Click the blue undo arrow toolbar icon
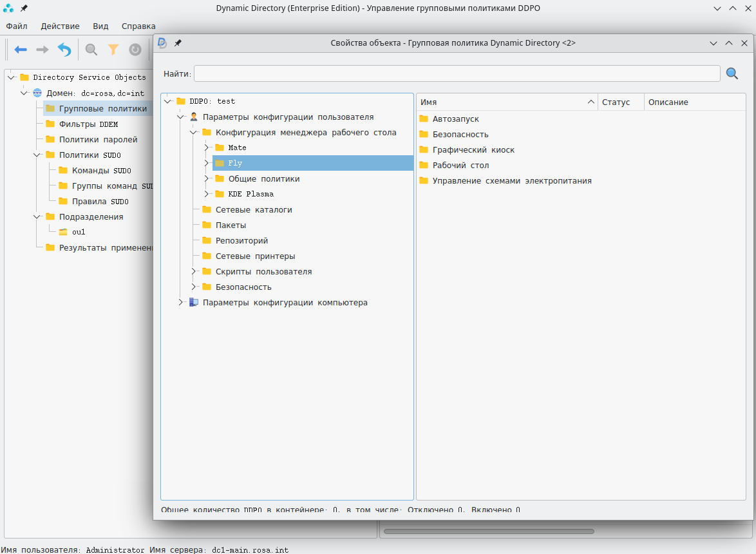Image resolution: width=756 pixels, height=554 pixels. (x=64, y=50)
